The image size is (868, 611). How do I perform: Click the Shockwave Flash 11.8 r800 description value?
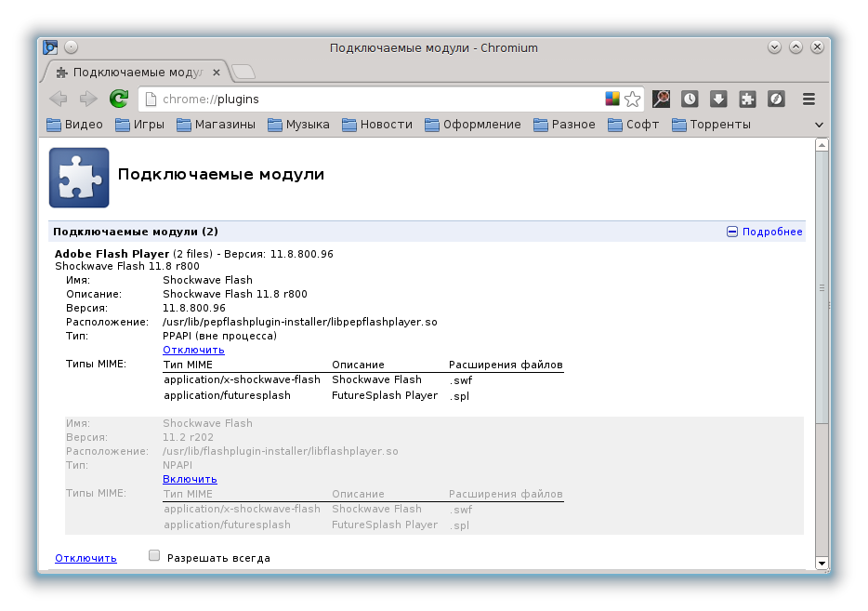(235, 294)
